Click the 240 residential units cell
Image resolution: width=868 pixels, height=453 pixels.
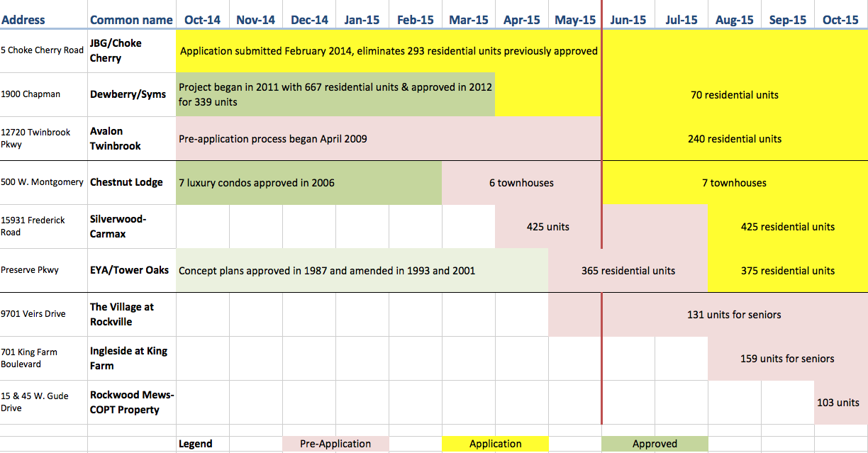734,139
